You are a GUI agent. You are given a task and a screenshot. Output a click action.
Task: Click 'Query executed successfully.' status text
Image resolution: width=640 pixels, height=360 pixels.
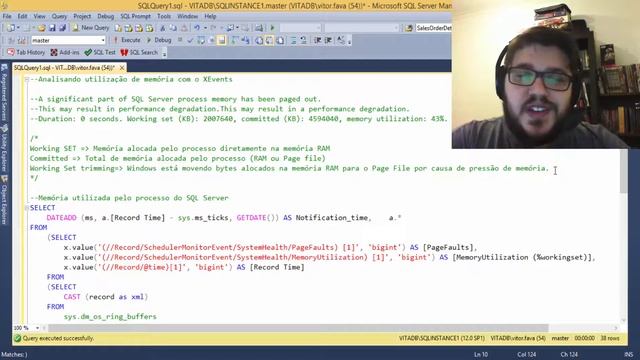tap(58, 338)
